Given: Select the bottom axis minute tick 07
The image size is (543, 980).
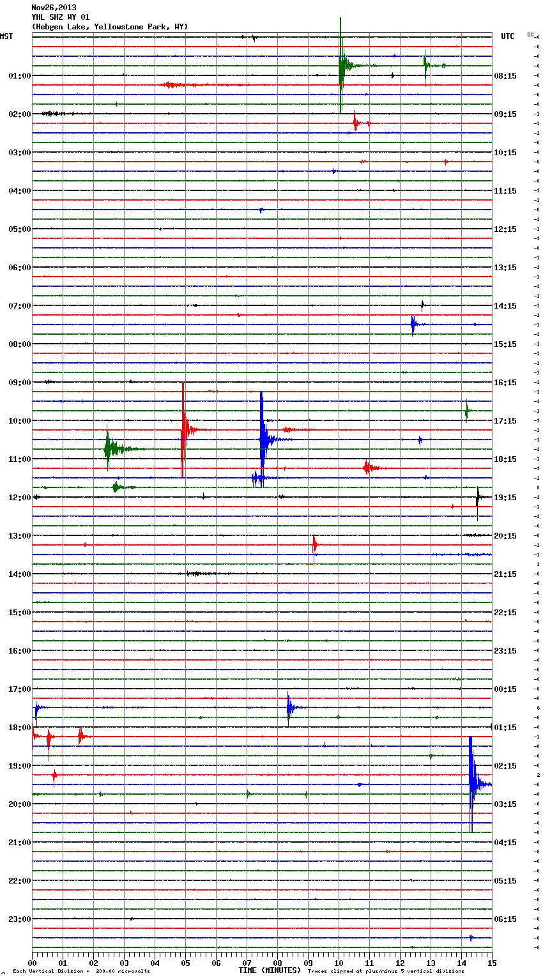Looking at the screenshot, I should click(247, 962).
